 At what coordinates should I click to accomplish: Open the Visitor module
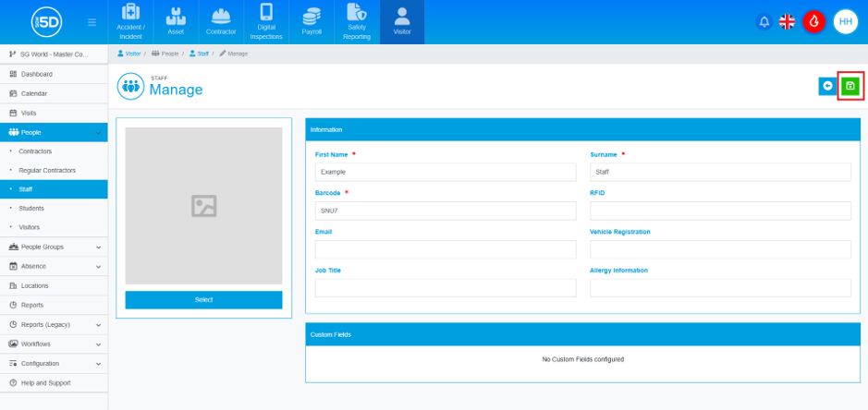[x=402, y=22]
